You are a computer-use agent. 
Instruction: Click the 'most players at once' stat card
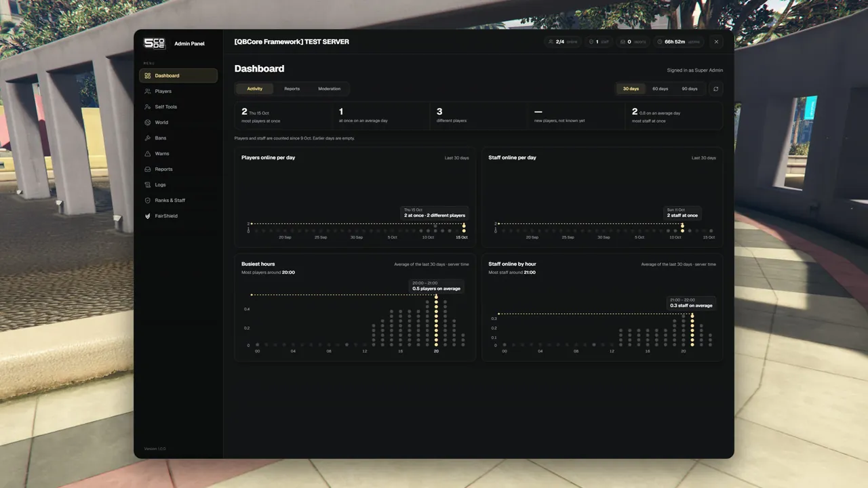point(283,116)
